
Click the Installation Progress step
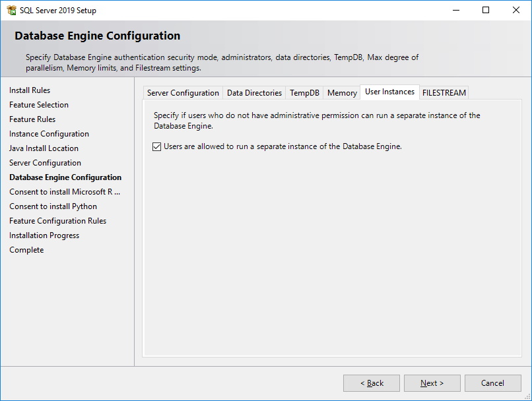click(x=44, y=235)
